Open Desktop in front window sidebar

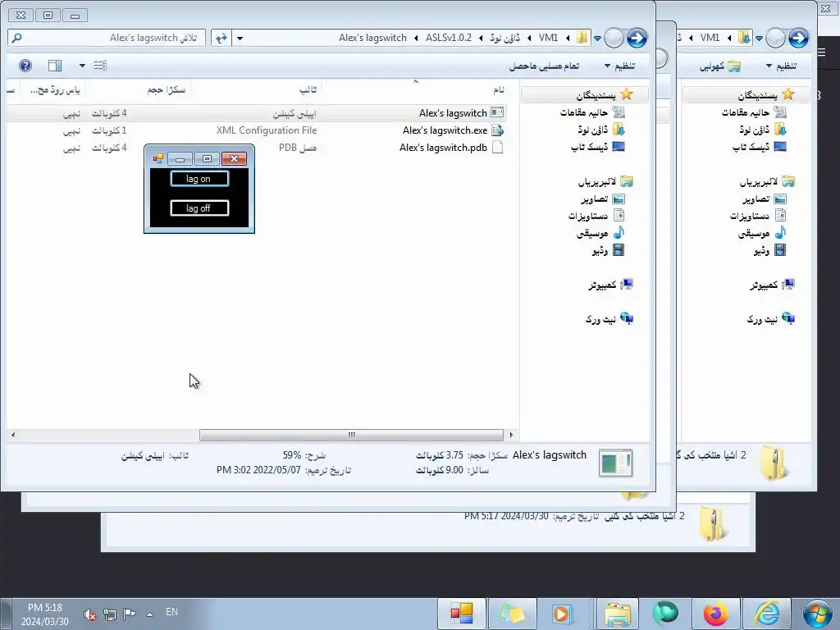click(x=598, y=147)
